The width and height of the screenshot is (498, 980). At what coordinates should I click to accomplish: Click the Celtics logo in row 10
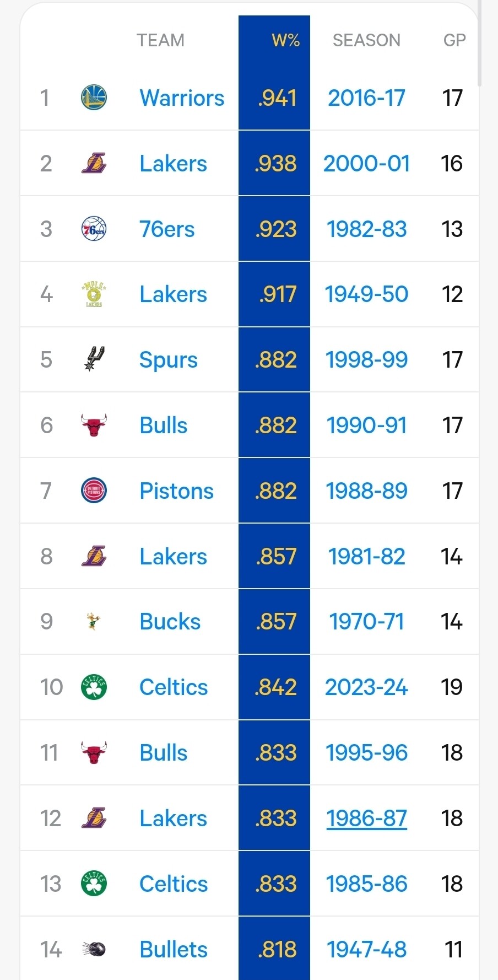pyautogui.click(x=94, y=687)
